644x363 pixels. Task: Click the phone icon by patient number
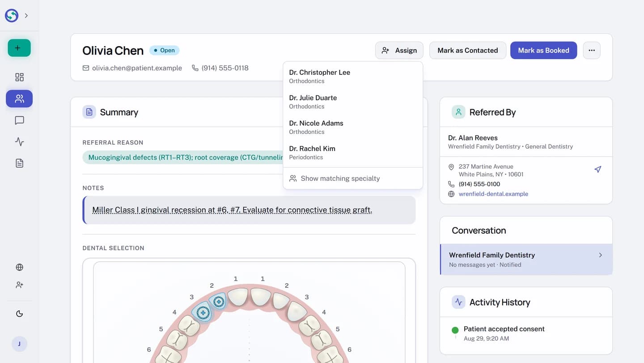pyautogui.click(x=195, y=68)
